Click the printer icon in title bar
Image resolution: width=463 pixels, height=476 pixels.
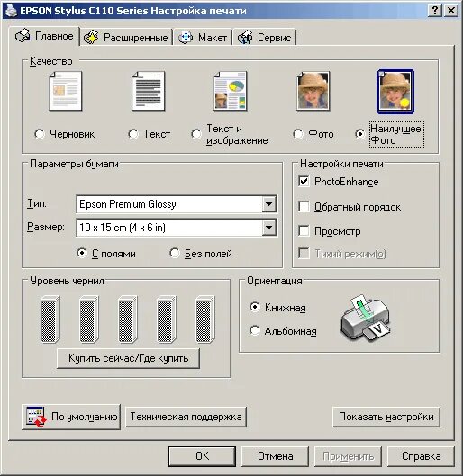tap(11, 11)
